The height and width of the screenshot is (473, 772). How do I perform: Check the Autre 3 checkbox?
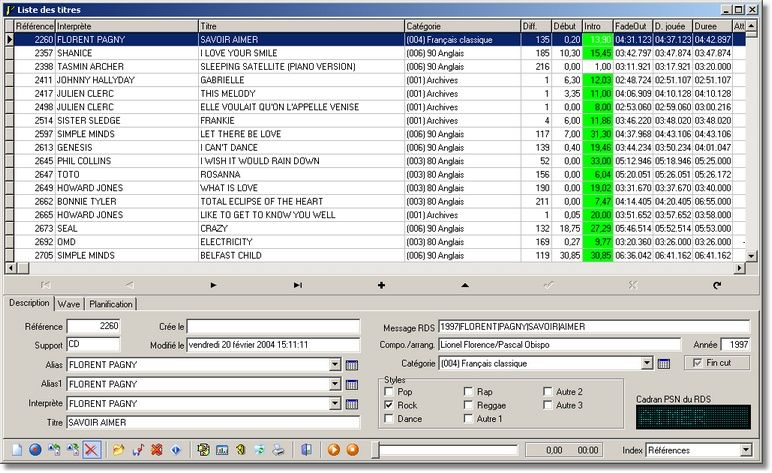click(x=547, y=405)
